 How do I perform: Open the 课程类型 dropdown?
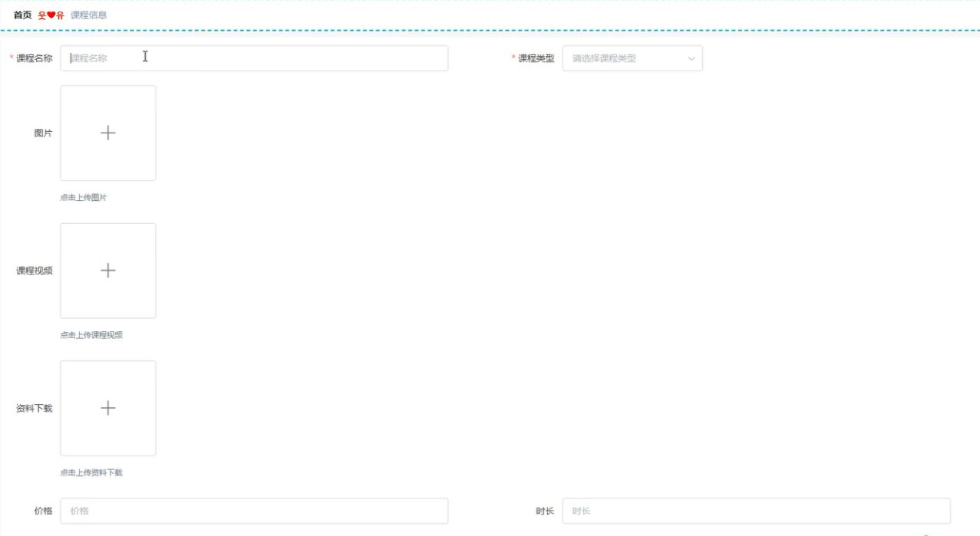[632, 58]
